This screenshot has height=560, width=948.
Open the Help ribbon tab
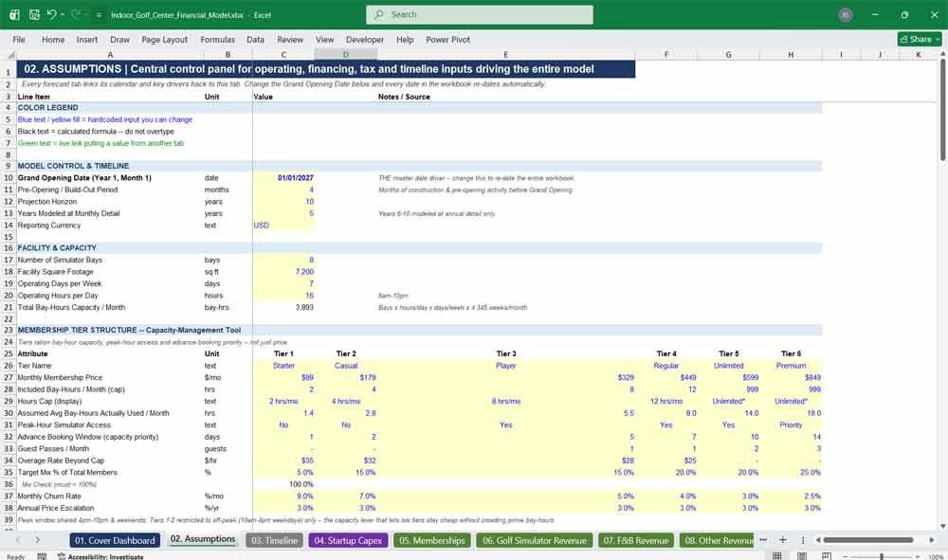click(405, 39)
